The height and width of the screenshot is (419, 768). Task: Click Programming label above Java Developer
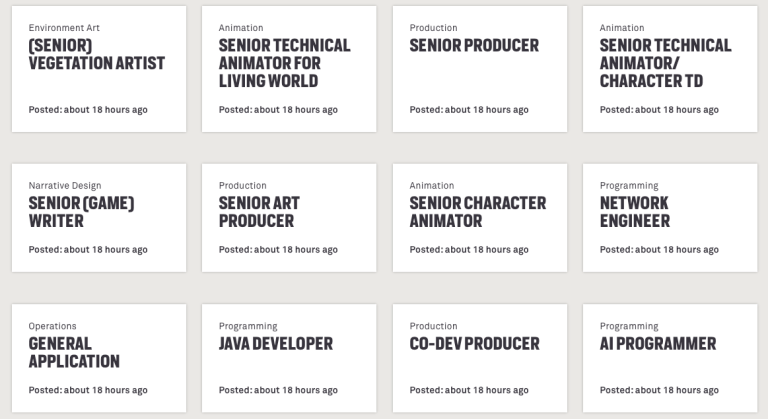tap(248, 326)
